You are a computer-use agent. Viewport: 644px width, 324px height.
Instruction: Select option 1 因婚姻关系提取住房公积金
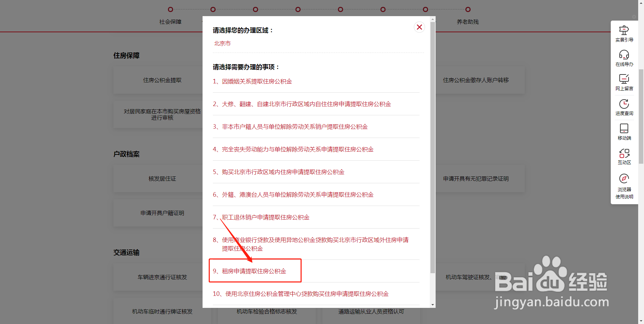pyautogui.click(x=253, y=81)
